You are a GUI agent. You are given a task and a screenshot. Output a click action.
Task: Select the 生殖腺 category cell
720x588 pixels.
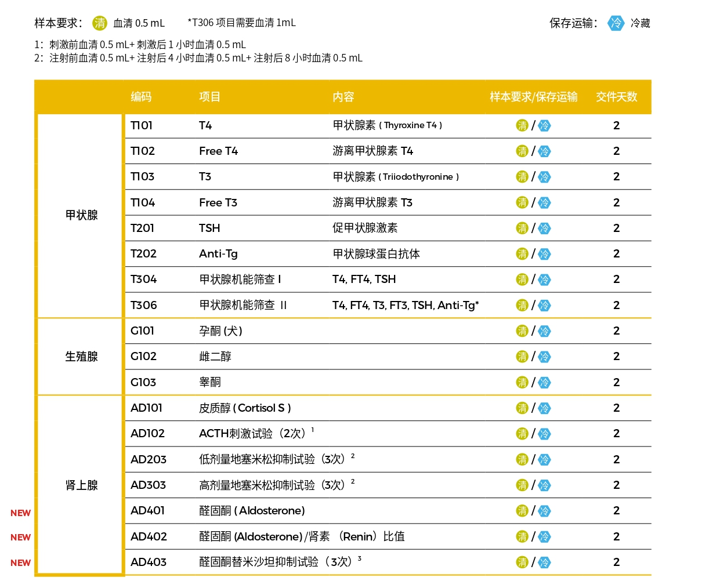[x=81, y=357]
